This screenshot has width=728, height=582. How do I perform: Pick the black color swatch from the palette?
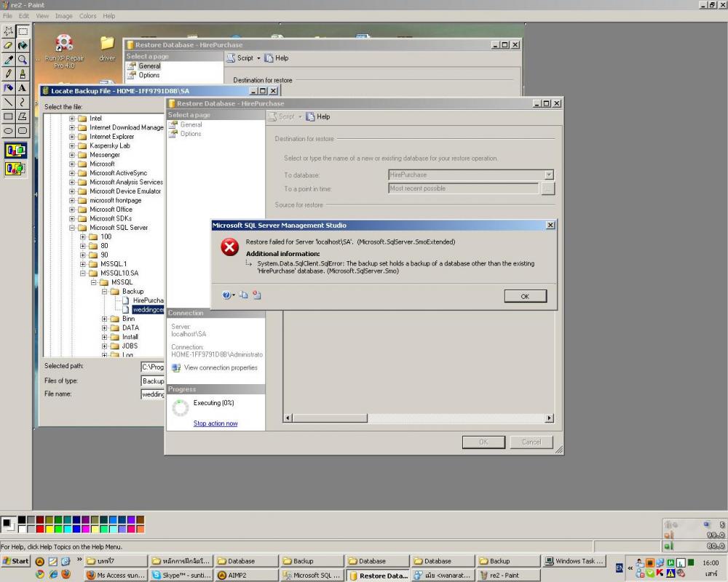coord(22,520)
